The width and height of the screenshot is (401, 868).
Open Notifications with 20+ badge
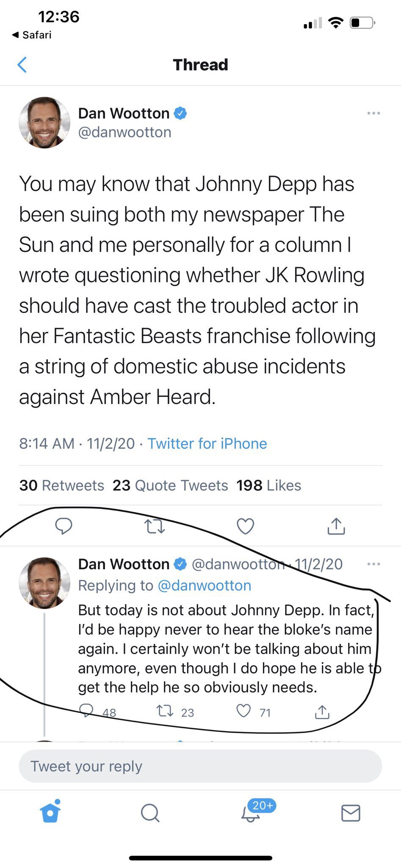[x=251, y=812]
